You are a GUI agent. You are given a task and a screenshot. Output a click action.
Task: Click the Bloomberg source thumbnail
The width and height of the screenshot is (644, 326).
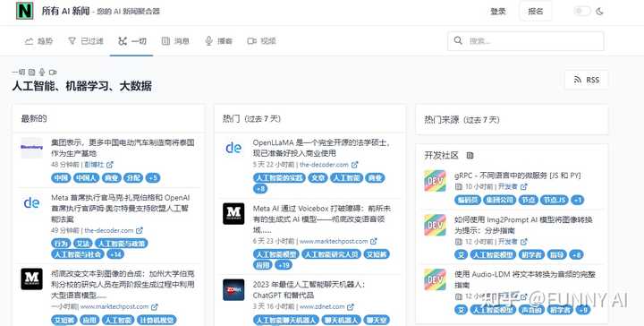31,148
